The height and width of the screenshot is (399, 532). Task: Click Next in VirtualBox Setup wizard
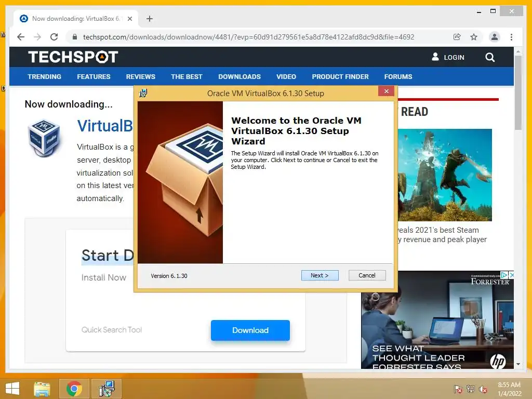coord(320,275)
